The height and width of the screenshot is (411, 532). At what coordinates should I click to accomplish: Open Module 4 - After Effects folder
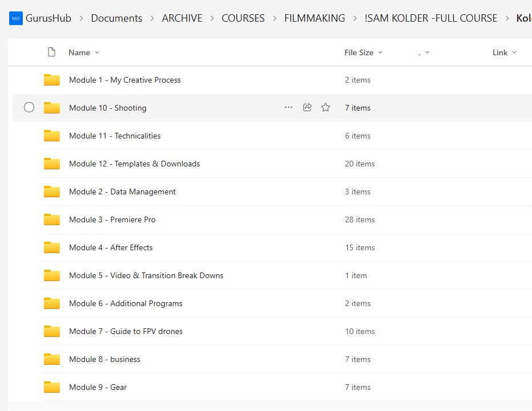click(x=111, y=247)
